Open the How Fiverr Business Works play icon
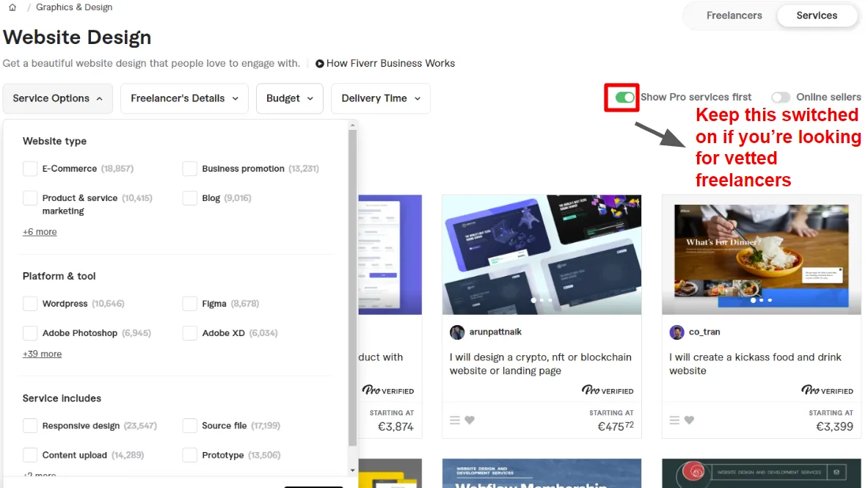Viewport: 868px width, 488px height. tap(319, 64)
